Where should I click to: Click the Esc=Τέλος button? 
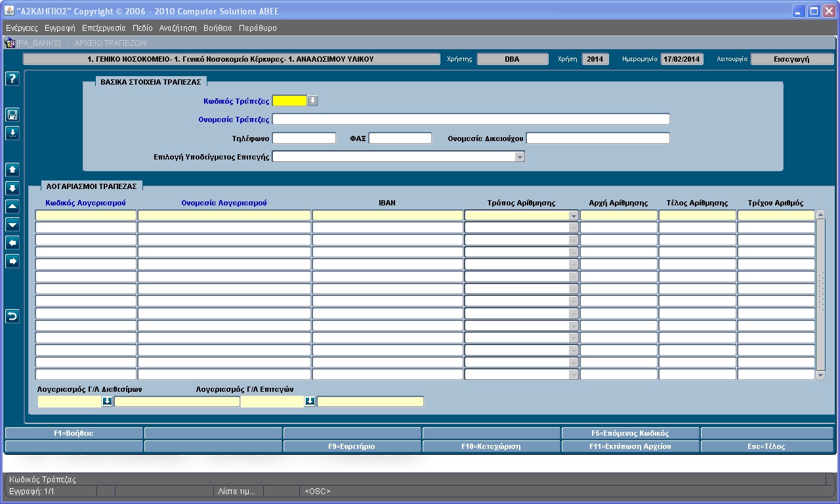(767, 446)
